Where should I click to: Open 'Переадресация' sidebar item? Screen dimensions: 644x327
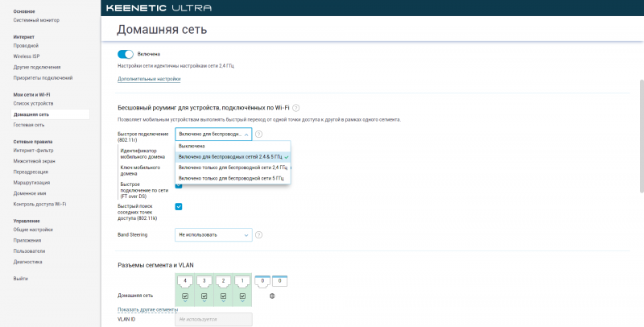[31, 172]
